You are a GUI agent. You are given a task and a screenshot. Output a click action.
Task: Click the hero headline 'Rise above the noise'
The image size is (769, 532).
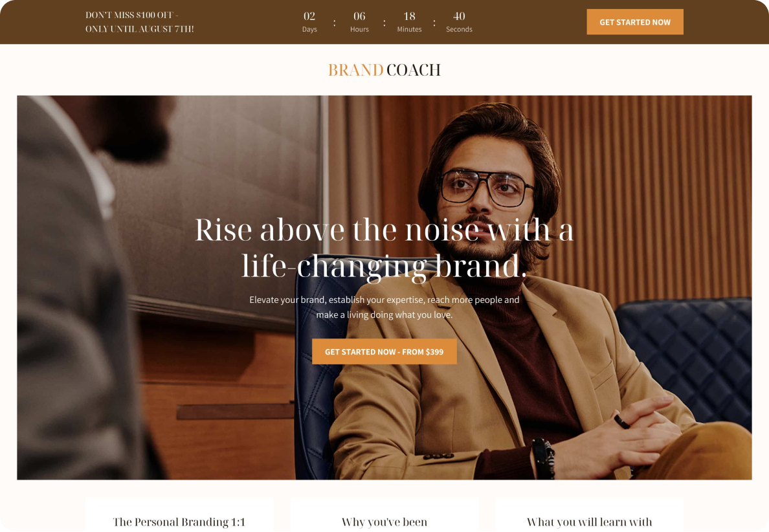click(x=384, y=248)
